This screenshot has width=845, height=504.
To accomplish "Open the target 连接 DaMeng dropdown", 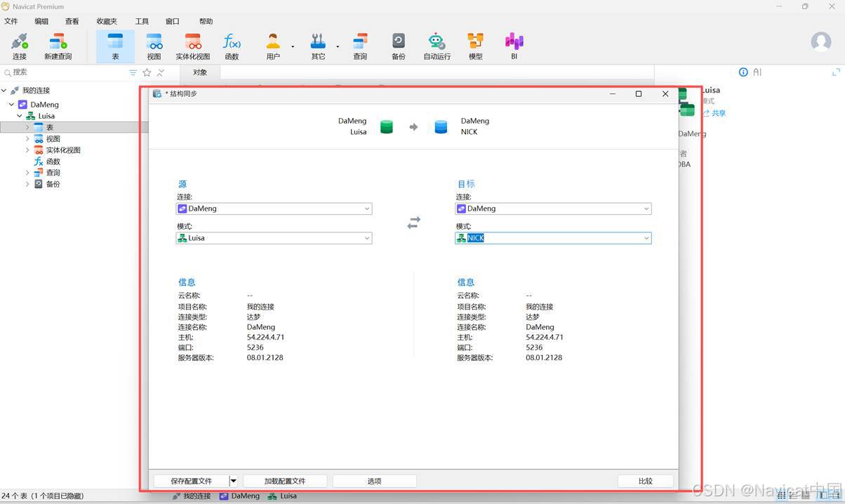I will pyautogui.click(x=553, y=208).
